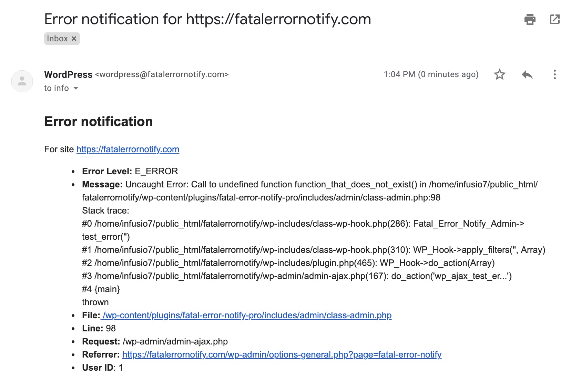Print the email

pyautogui.click(x=530, y=20)
